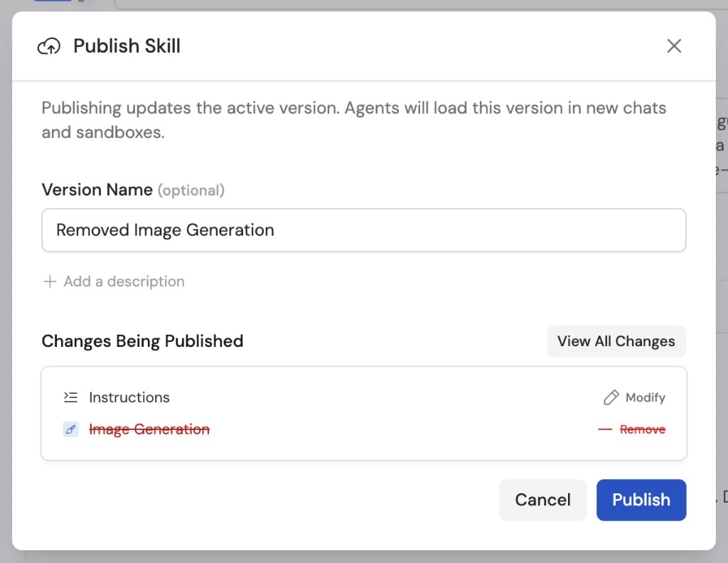
Task: Focus the Version Name input field
Action: (x=363, y=230)
